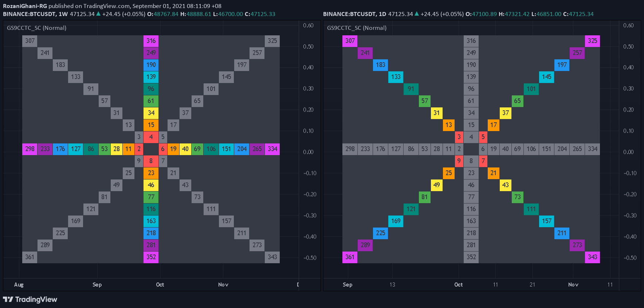Click orange cell 13 in the 1D chart
The width and height of the screenshot is (644, 308).
[x=449, y=125]
